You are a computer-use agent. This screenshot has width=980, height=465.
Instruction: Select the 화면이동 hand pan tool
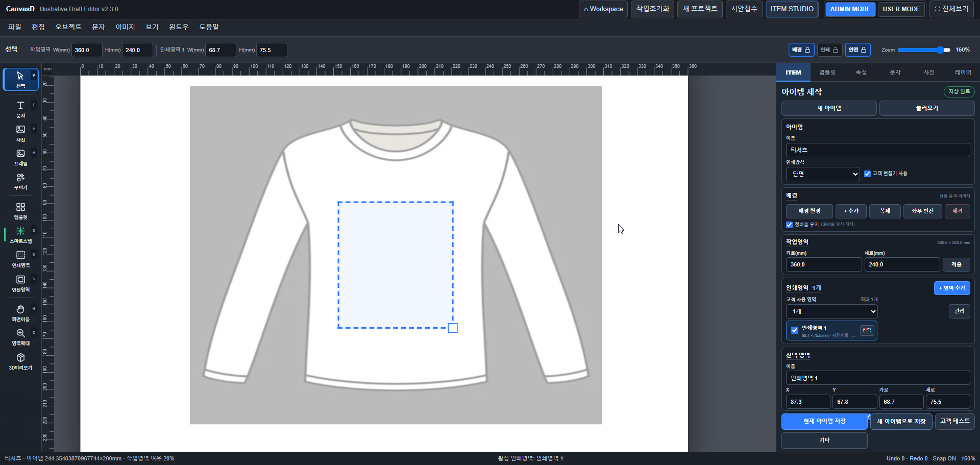[20, 313]
